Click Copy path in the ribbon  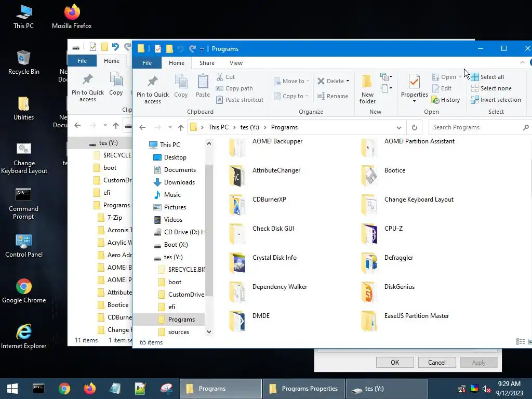coord(234,88)
